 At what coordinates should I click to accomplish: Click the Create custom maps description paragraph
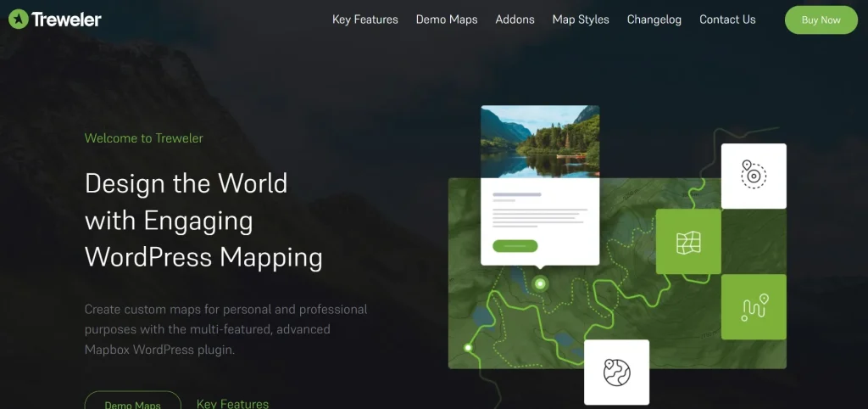225,329
